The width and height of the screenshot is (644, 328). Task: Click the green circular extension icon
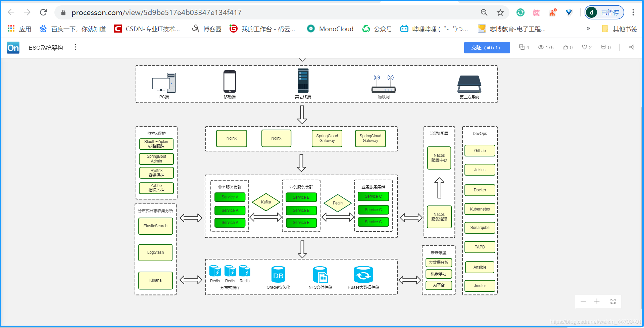(520, 12)
